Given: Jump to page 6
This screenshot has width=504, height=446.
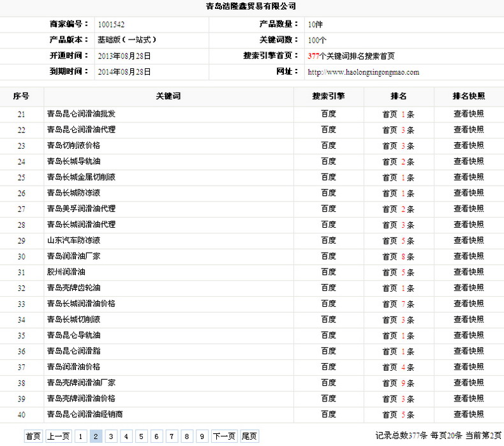Looking at the screenshot, I should click(x=156, y=436).
